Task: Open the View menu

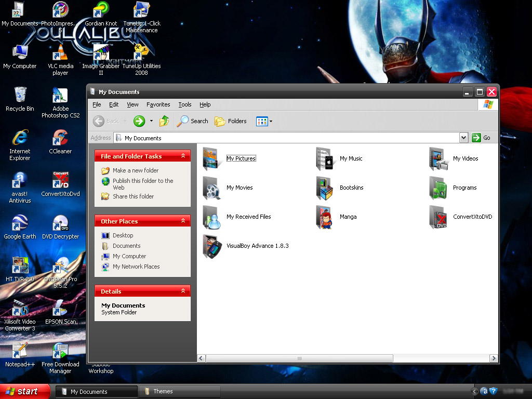Action: pos(132,104)
